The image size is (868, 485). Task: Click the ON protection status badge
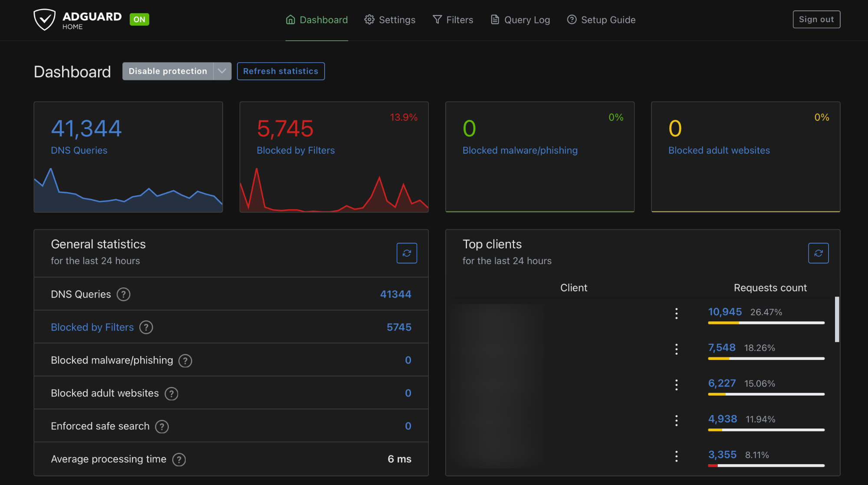[x=139, y=20]
